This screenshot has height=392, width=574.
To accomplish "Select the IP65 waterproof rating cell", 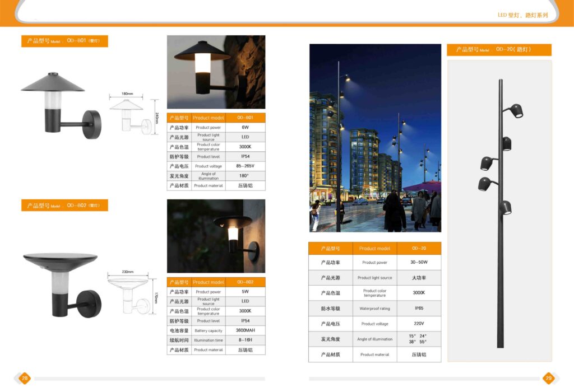I will [x=419, y=309].
